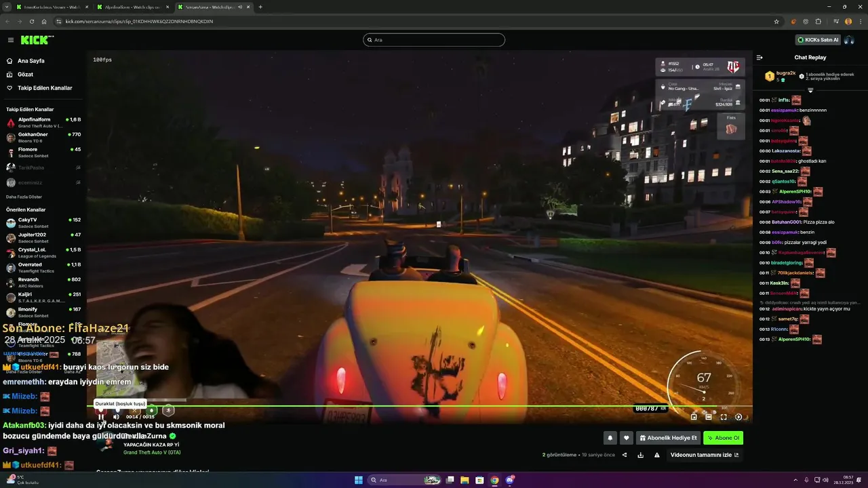868x488 pixels.
Task: Open Revanch ARC Raiders channel
Action: tap(43, 283)
